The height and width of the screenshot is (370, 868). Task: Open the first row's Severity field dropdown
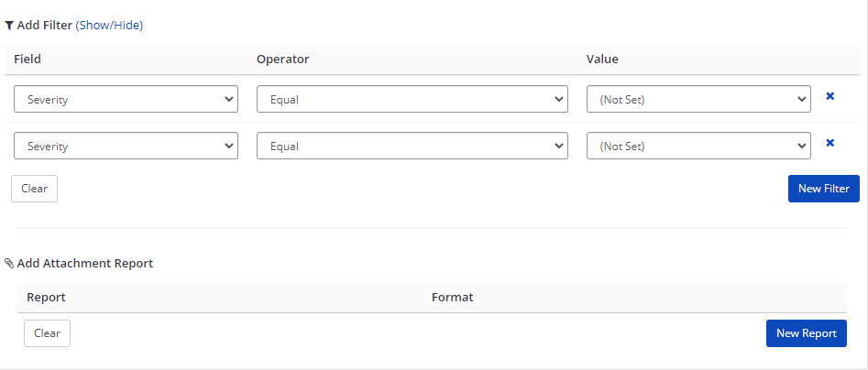126,99
